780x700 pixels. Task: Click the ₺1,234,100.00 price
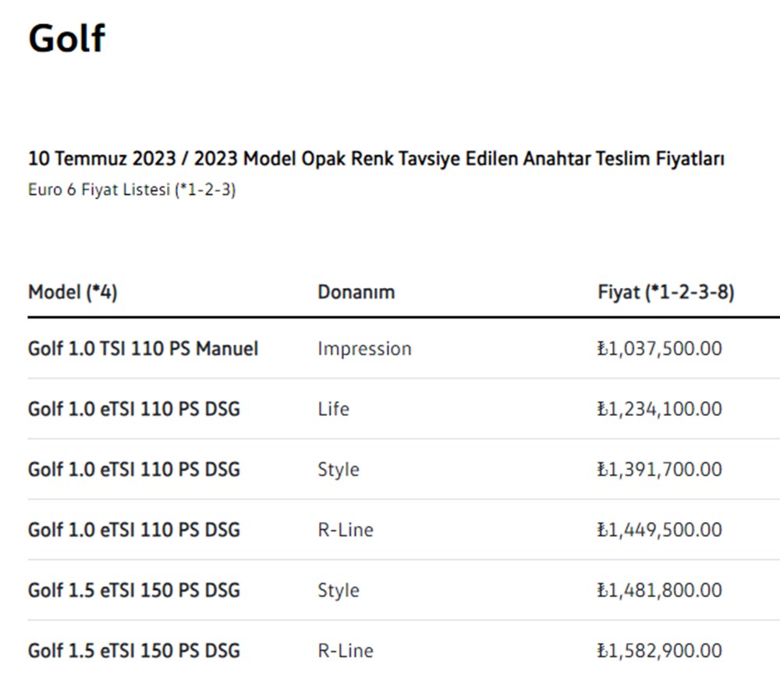[x=659, y=409]
